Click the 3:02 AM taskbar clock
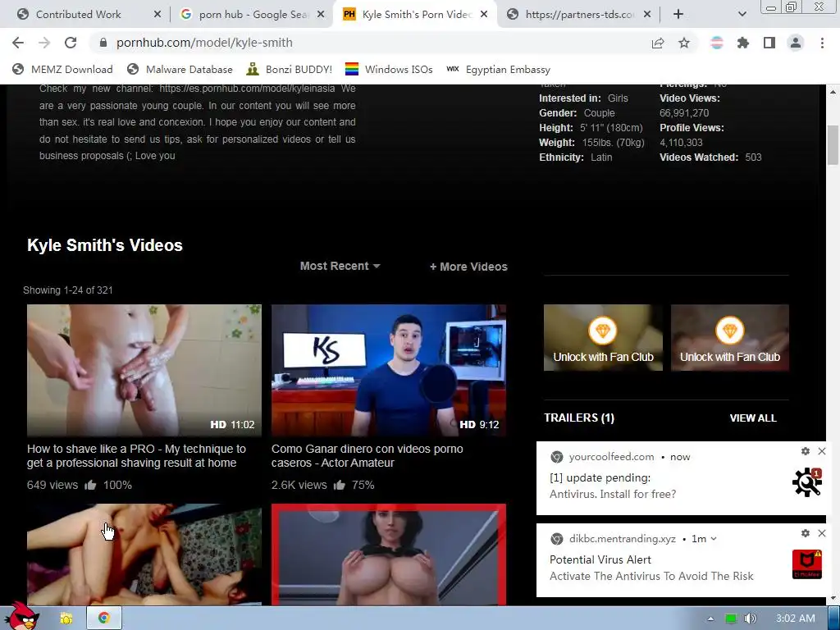 pyautogui.click(x=796, y=619)
